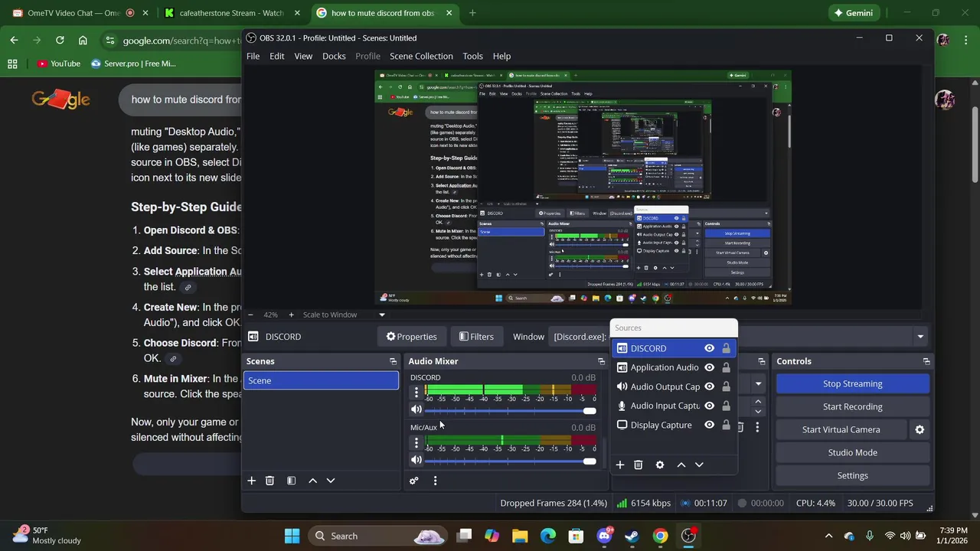Open Audio Mixer footer three-dot menu
Viewport: 980px width, 551px height.
(435, 481)
